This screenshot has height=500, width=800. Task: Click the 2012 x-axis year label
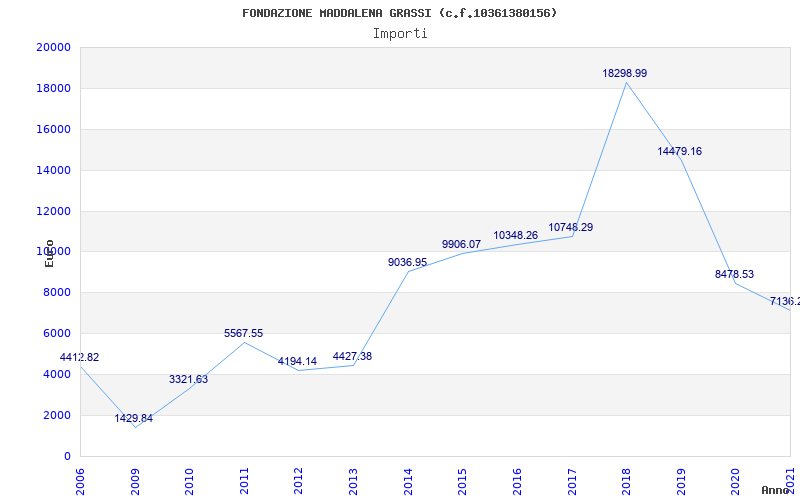pos(299,482)
